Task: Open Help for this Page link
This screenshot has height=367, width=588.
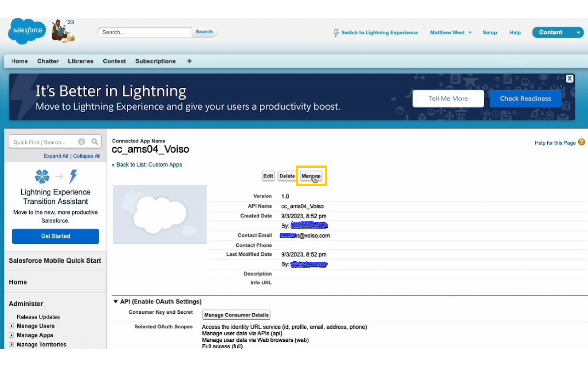Action: 555,143
